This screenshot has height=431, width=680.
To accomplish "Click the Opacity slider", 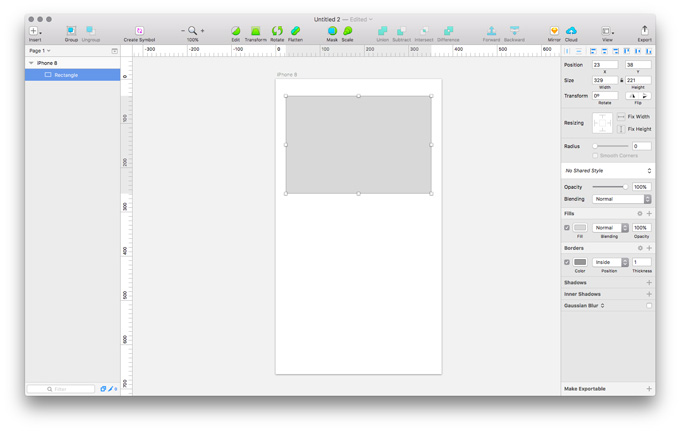I will point(610,187).
